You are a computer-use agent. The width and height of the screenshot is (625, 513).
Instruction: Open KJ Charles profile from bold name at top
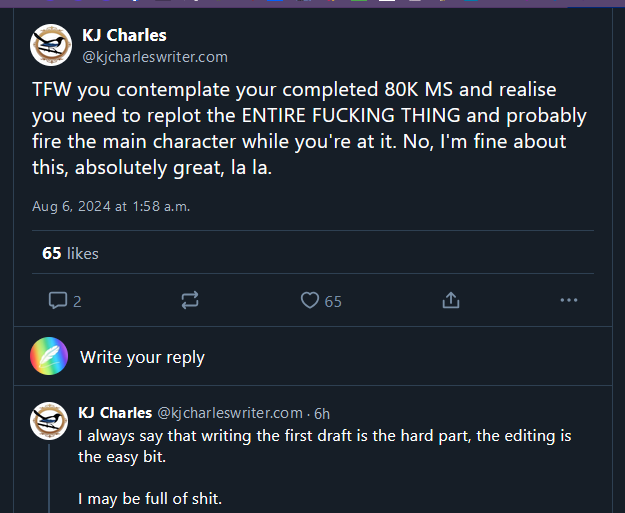124,36
